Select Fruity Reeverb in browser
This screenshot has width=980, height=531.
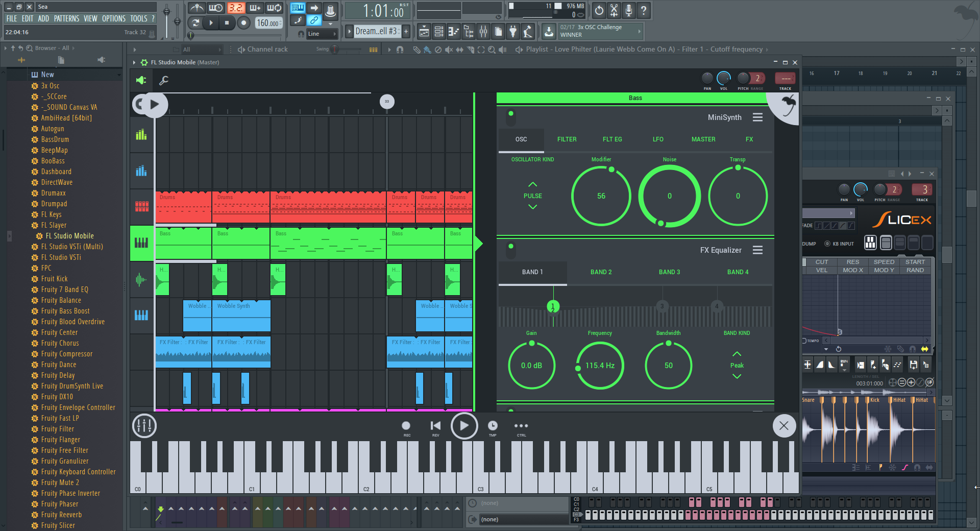coord(61,515)
